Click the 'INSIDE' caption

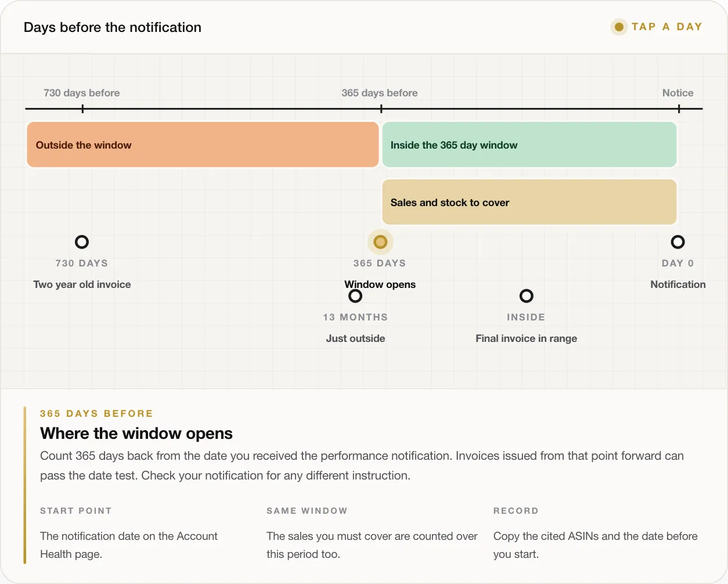(x=526, y=317)
